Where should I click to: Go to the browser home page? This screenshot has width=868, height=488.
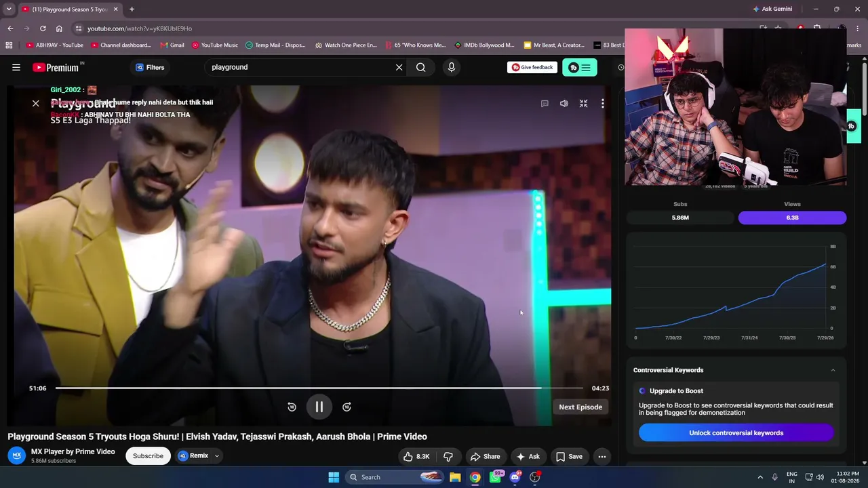[59, 28]
